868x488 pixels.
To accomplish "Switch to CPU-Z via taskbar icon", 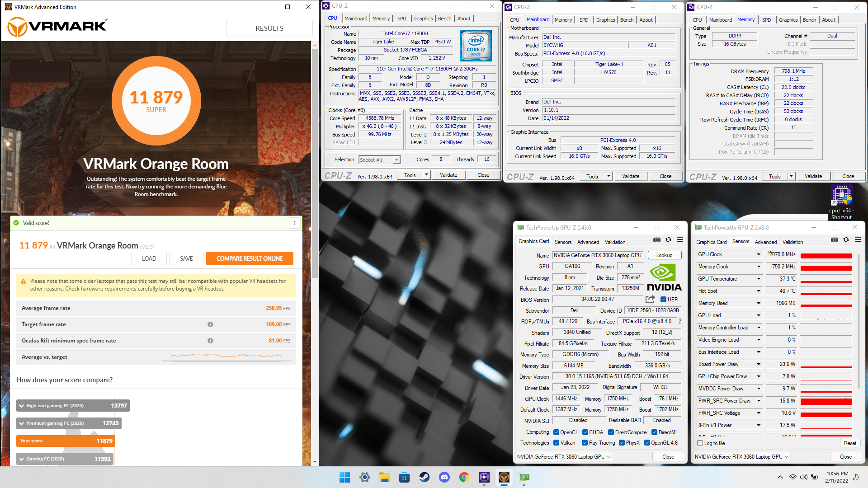I will click(484, 477).
